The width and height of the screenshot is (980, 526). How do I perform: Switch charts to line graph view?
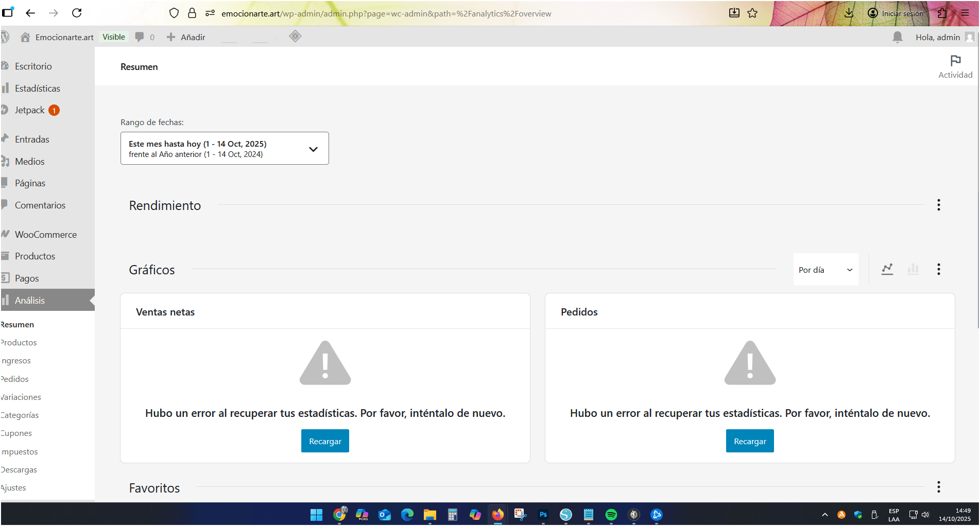(x=887, y=269)
